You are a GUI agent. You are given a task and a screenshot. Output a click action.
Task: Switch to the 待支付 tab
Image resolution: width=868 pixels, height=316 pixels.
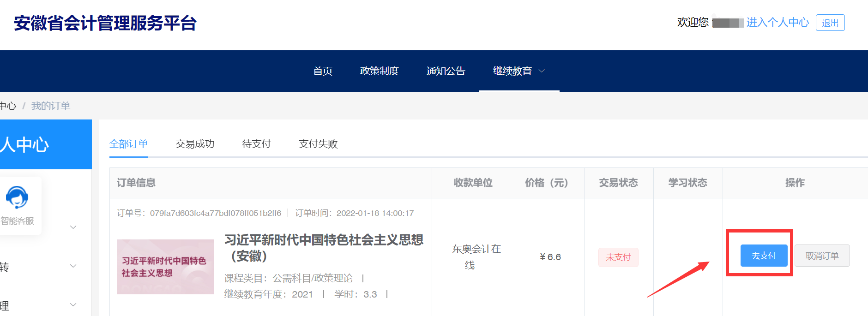(x=256, y=144)
